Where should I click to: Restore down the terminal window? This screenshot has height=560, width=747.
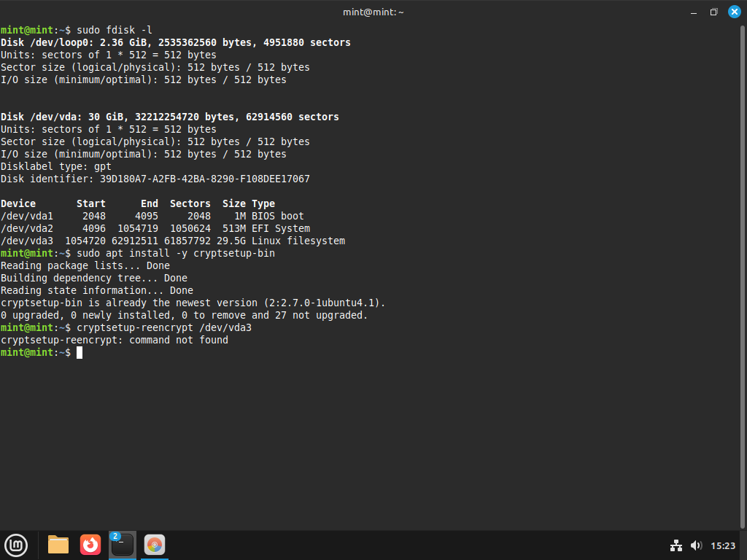713,12
